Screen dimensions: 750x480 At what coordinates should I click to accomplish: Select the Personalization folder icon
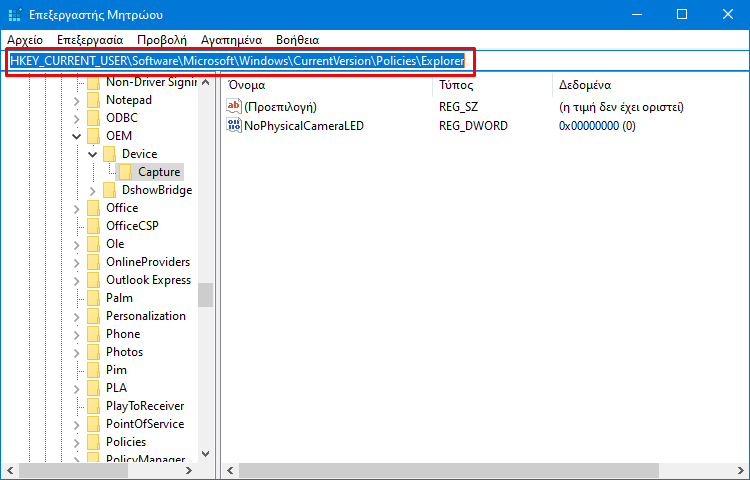(93, 316)
